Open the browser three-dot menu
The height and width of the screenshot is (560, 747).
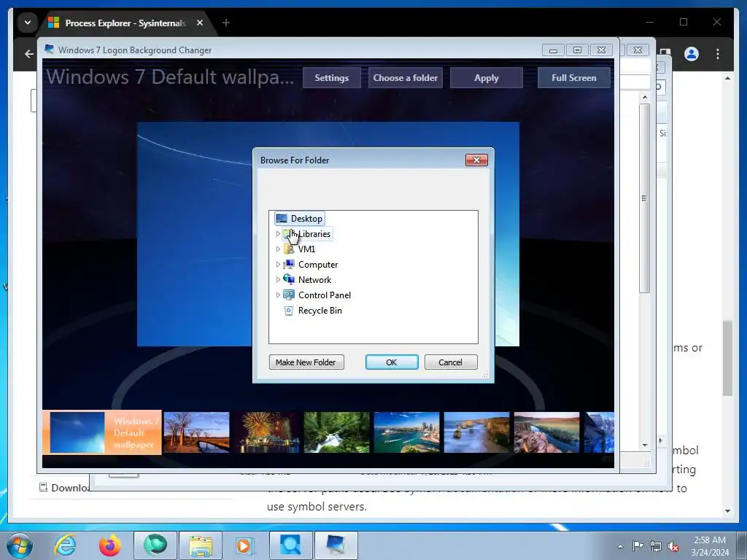pos(718,54)
